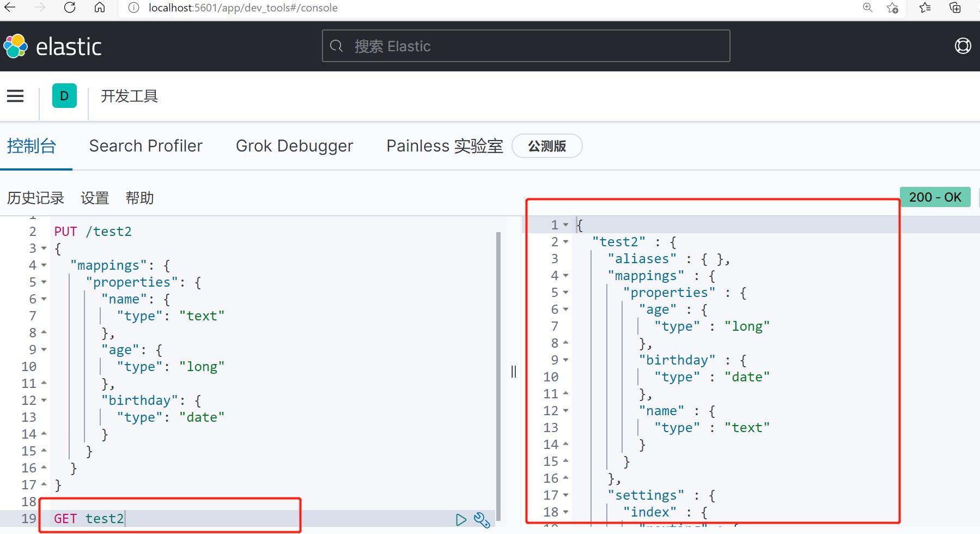The image size is (980, 534).
Task: Click the browser back arrow
Action: point(10,8)
